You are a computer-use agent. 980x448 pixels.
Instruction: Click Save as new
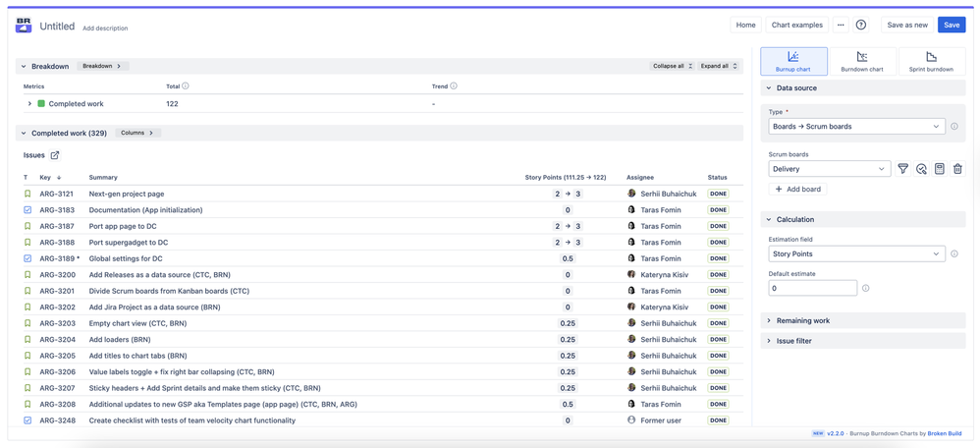[907, 25]
